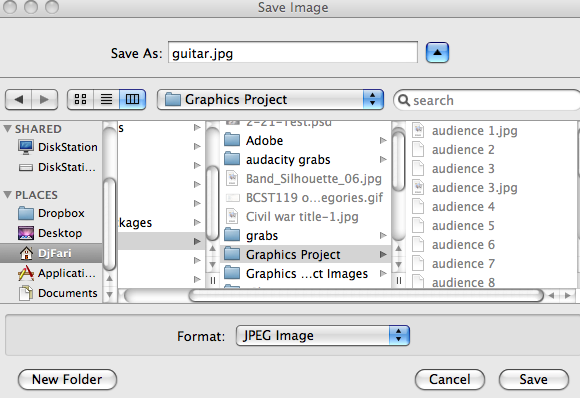Viewport: 580px width, 398px height.
Task: Expand the grabs folder arrow
Action: 383,235
